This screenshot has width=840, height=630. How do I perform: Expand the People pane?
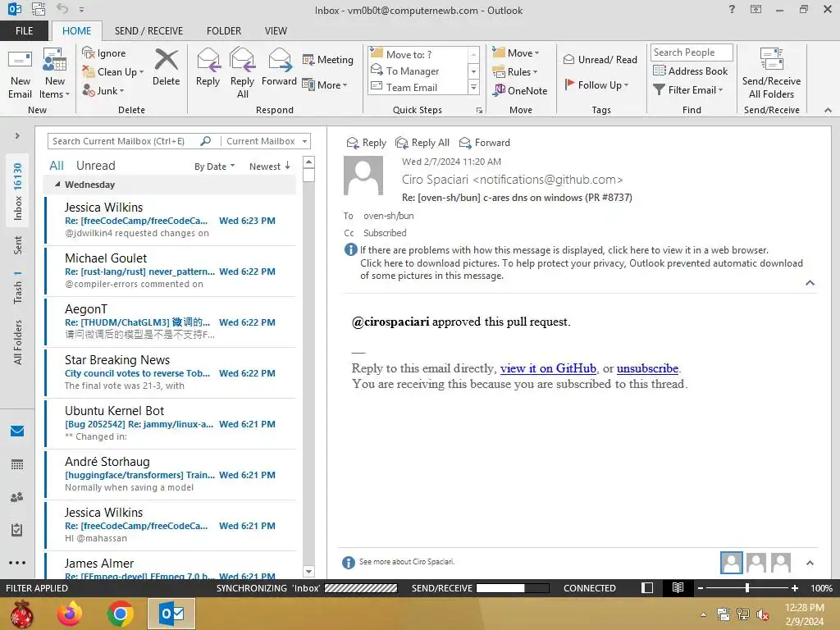(x=810, y=563)
